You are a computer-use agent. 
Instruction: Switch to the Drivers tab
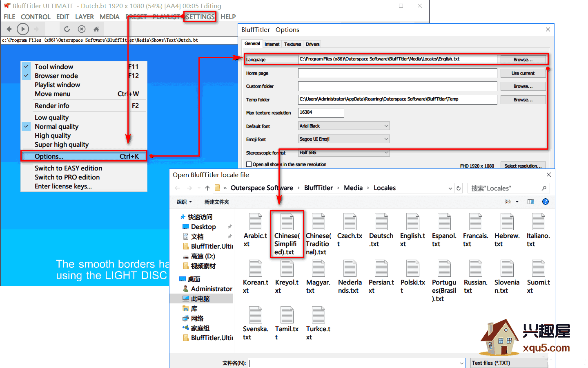[x=313, y=44]
